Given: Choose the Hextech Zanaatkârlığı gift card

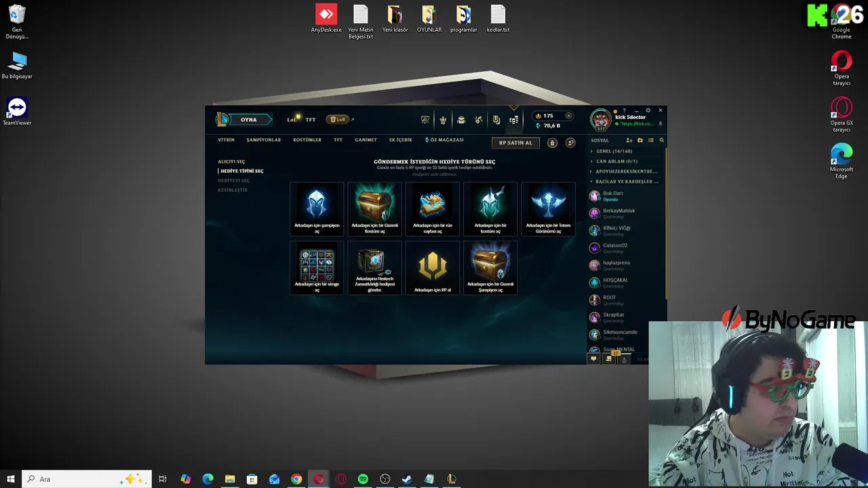Looking at the screenshot, I should click(375, 268).
